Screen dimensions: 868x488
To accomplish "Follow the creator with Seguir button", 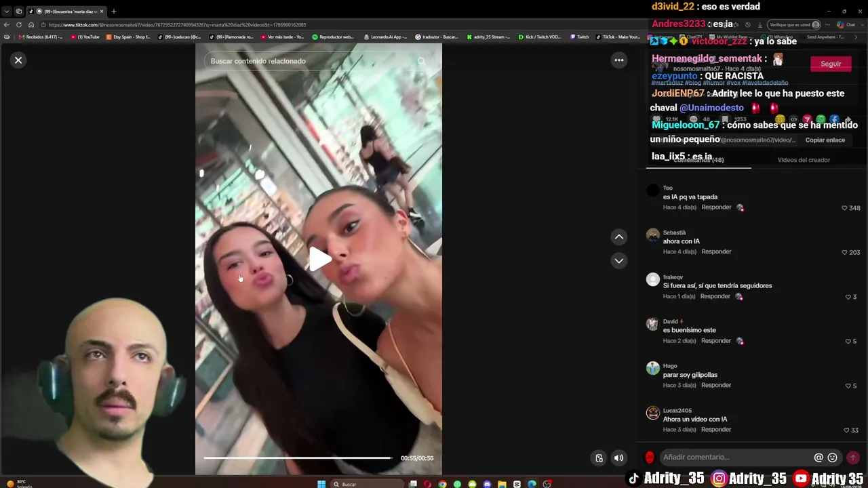I will [831, 64].
